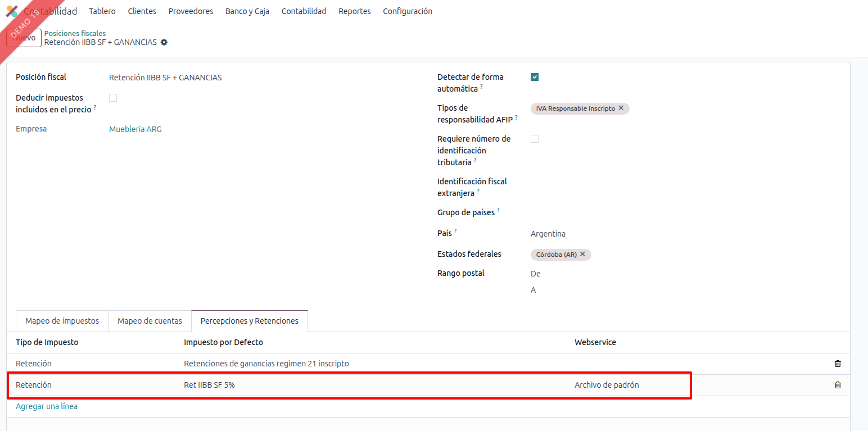
Task: Click the Contabilidad app logo icon
Action: coord(12,11)
